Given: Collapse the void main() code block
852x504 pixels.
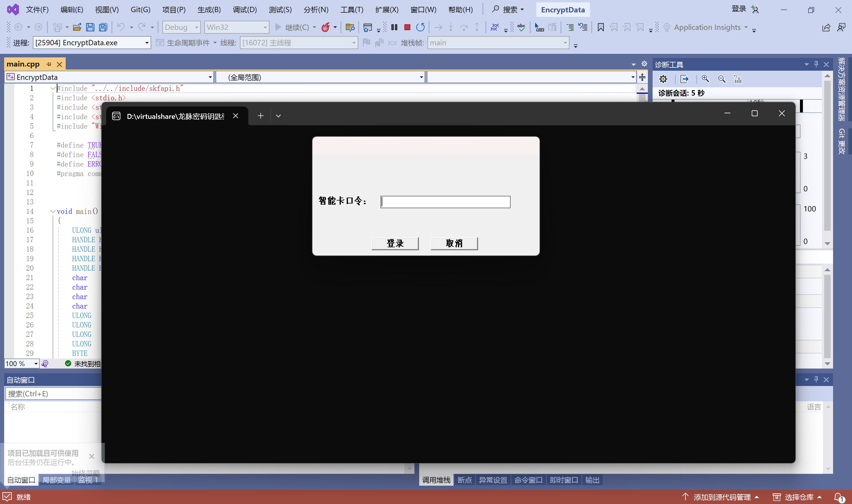Looking at the screenshot, I should pyautogui.click(x=53, y=211).
